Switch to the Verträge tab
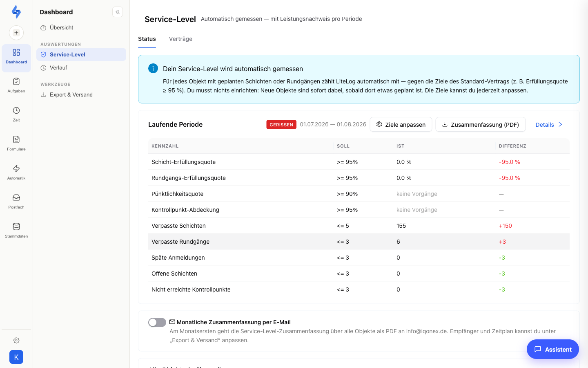The width and height of the screenshot is (588, 368). click(180, 39)
